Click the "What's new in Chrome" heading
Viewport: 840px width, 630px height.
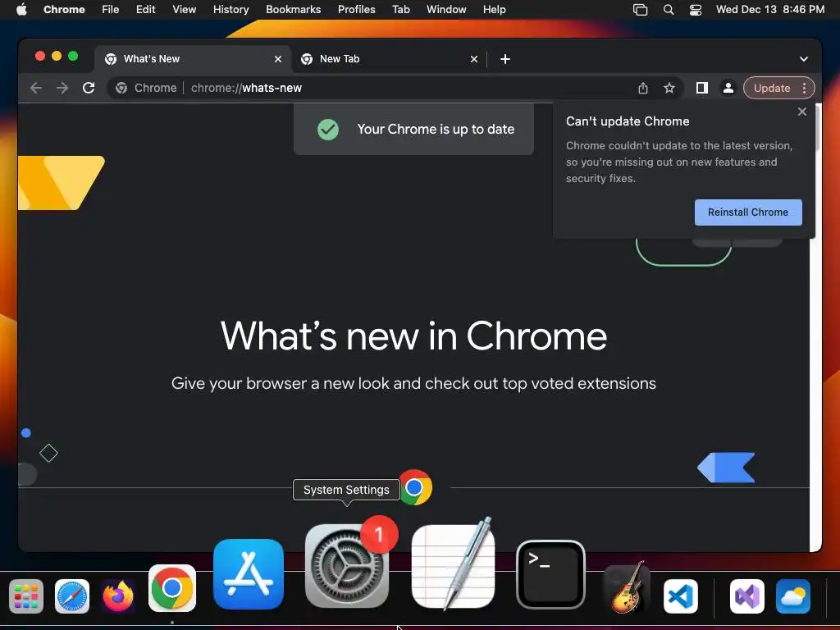tap(413, 336)
